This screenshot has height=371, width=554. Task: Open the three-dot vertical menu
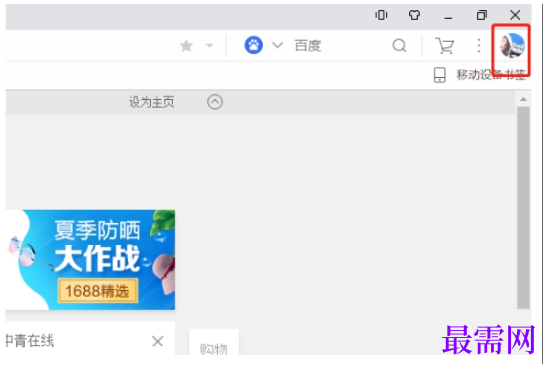479,46
